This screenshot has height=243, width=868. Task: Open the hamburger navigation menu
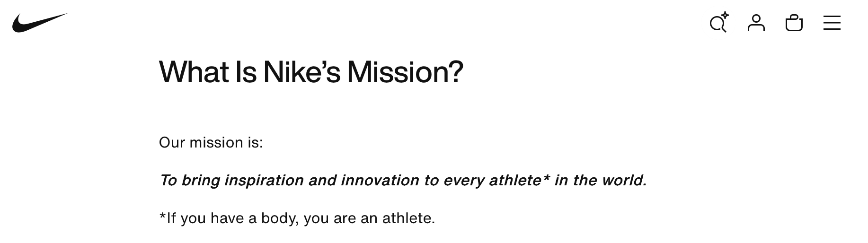tap(832, 23)
